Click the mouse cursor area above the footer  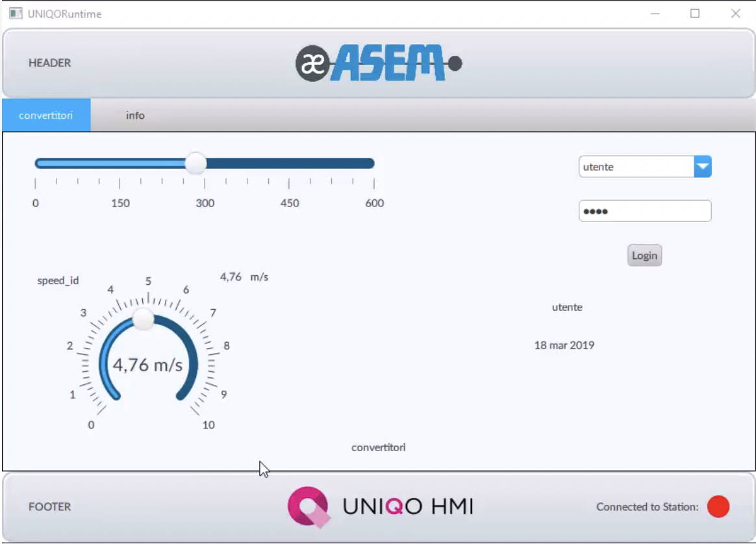(x=262, y=467)
